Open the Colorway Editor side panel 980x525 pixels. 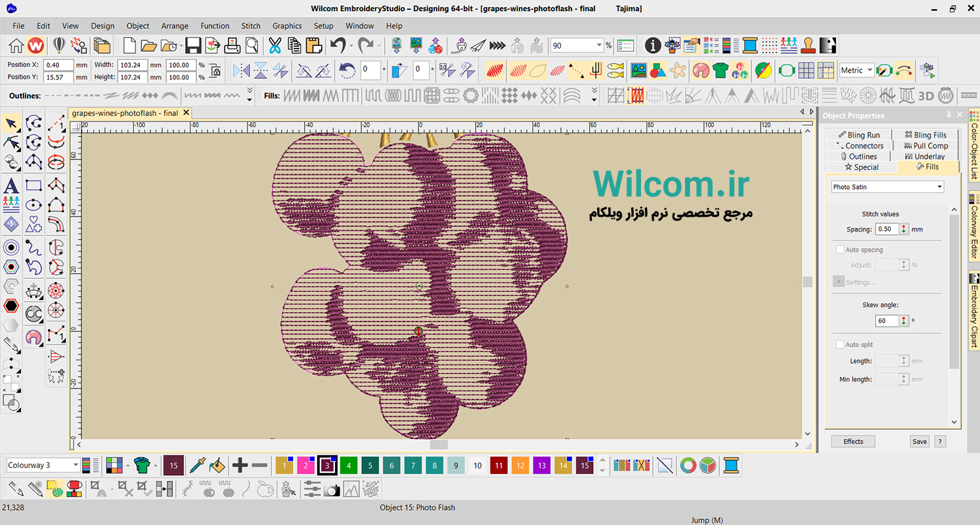point(973,226)
